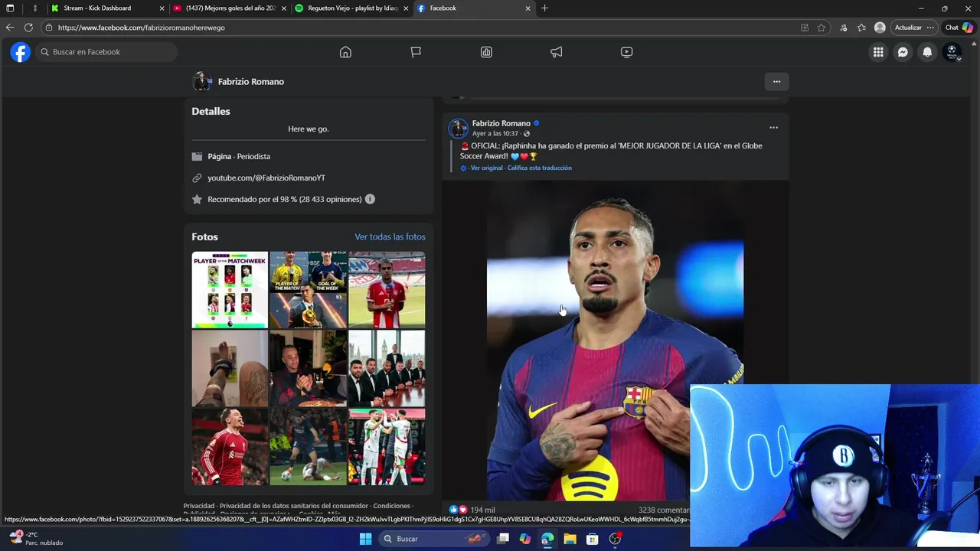Open Goal of the Week collage thumbnail
Image resolution: width=980 pixels, height=551 pixels.
pos(308,290)
